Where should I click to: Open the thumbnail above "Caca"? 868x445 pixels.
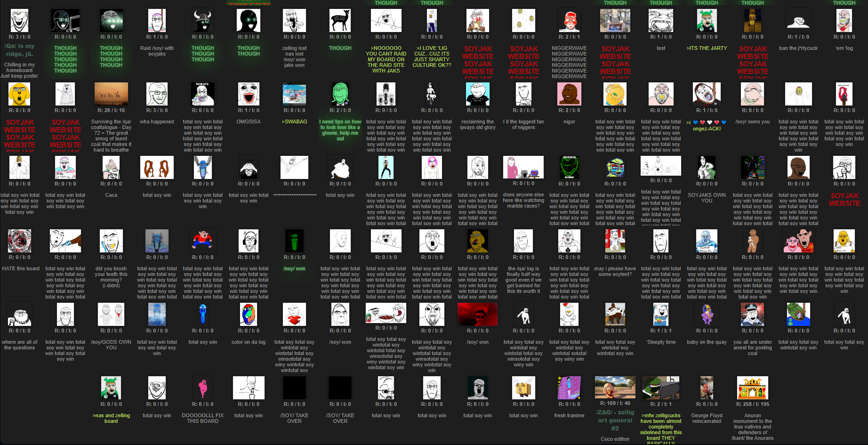[x=111, y=168]
